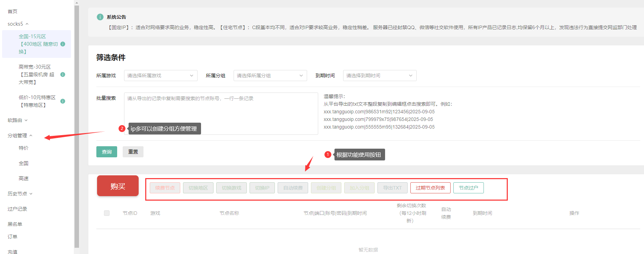
Task: Go to 过户记录 in the sidebar
Action: [17, 209]
